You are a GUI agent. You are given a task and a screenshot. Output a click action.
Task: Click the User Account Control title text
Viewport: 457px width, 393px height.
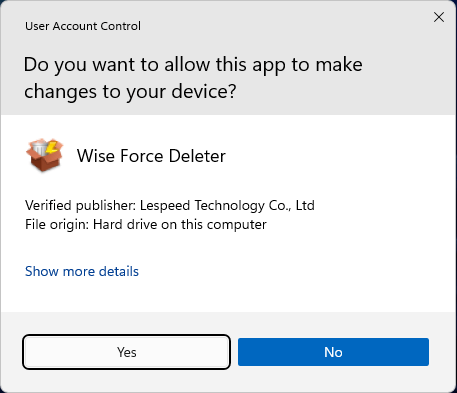tap(83, 26)
